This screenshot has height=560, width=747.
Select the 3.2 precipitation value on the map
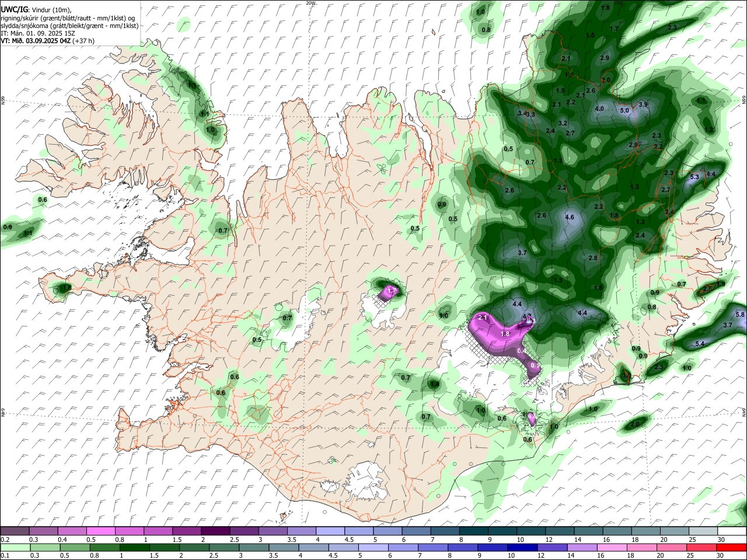(x=563, y=124)
